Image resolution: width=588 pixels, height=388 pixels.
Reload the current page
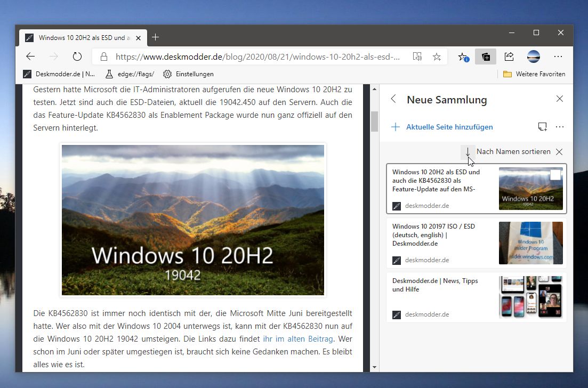tap(77, 56)
